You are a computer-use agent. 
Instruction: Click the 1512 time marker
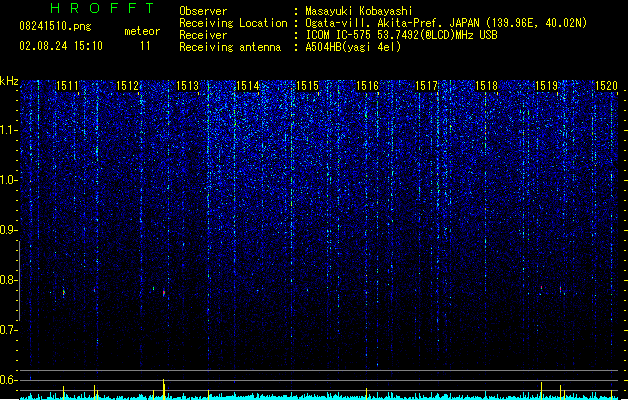[127, 86]
